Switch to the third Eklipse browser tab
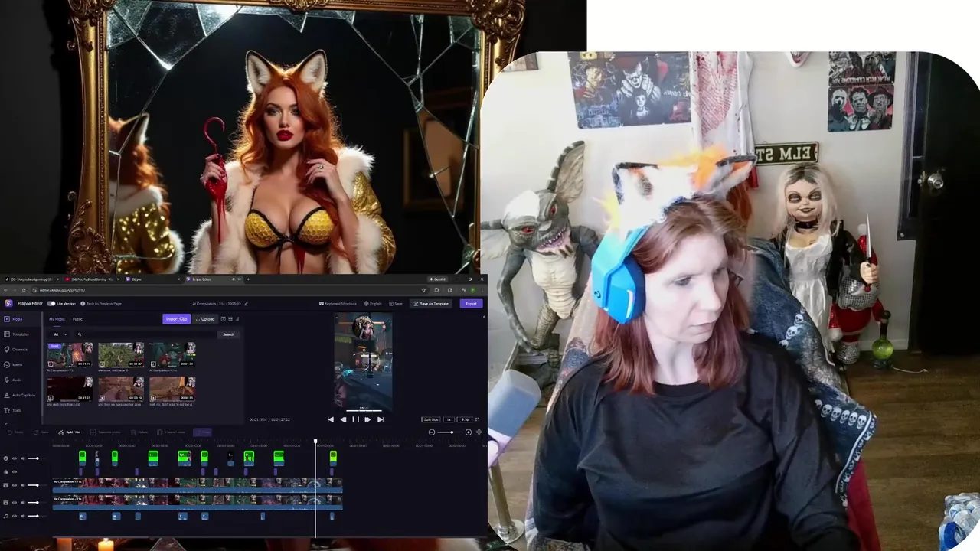The height and width of the screenshot is (551, 980). tap(153, 279)
